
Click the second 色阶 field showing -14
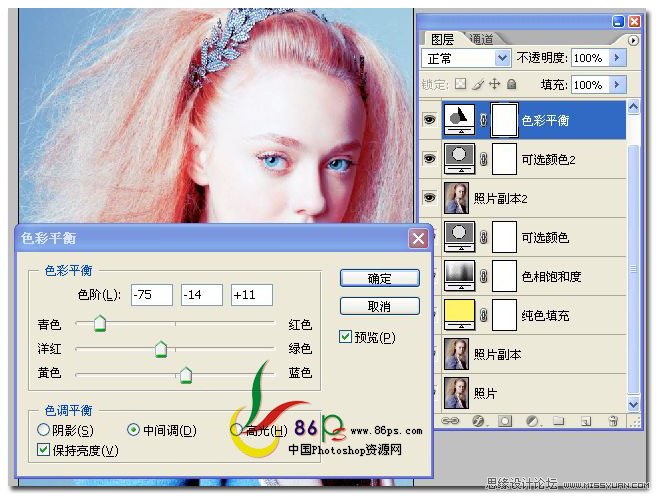[x=202, y=295]
